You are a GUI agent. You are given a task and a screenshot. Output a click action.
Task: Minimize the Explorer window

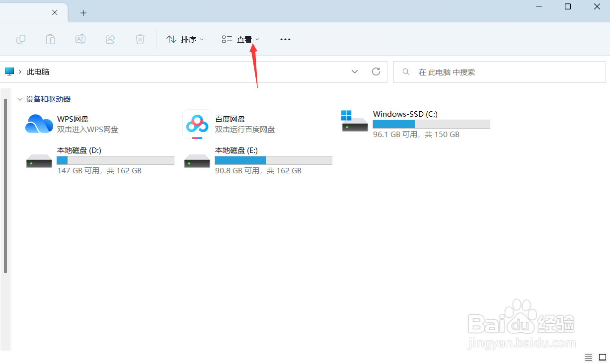(539, 6)
